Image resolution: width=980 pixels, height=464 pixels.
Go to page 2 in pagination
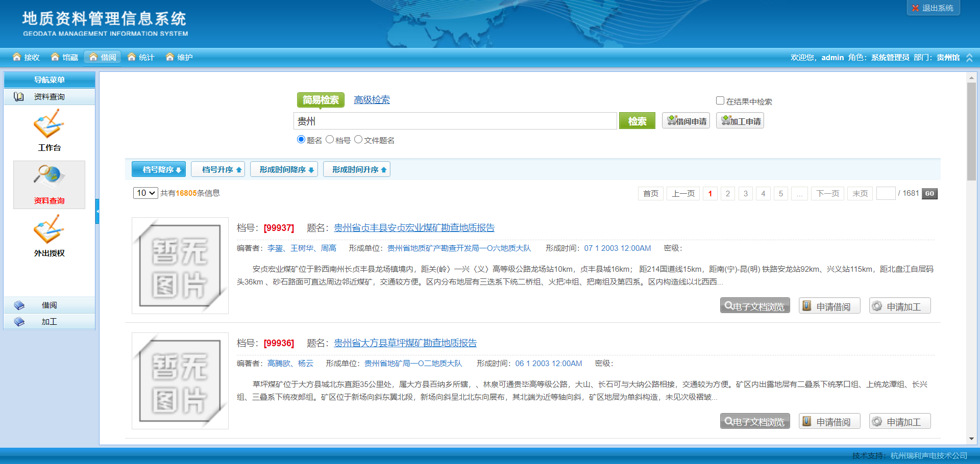pos(728,194)
